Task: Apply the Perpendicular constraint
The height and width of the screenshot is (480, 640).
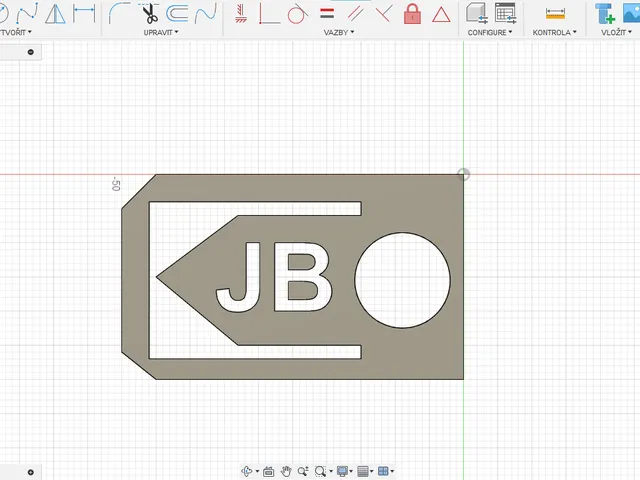Action: [384, 13]
